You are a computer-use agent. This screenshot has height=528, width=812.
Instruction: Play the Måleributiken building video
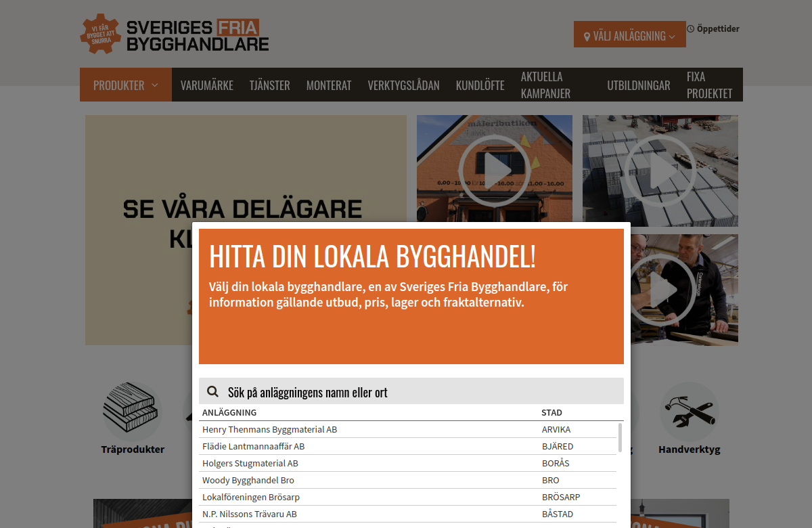click(495, 170)
